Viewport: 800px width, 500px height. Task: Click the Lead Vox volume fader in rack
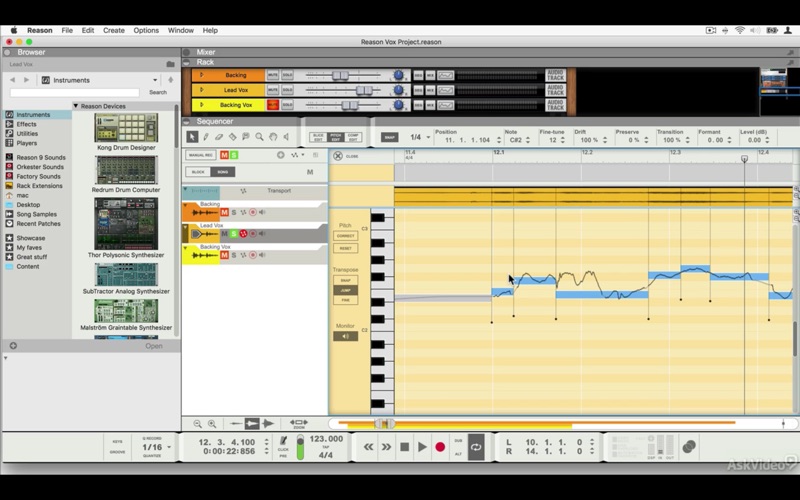(x=364, y=90)
